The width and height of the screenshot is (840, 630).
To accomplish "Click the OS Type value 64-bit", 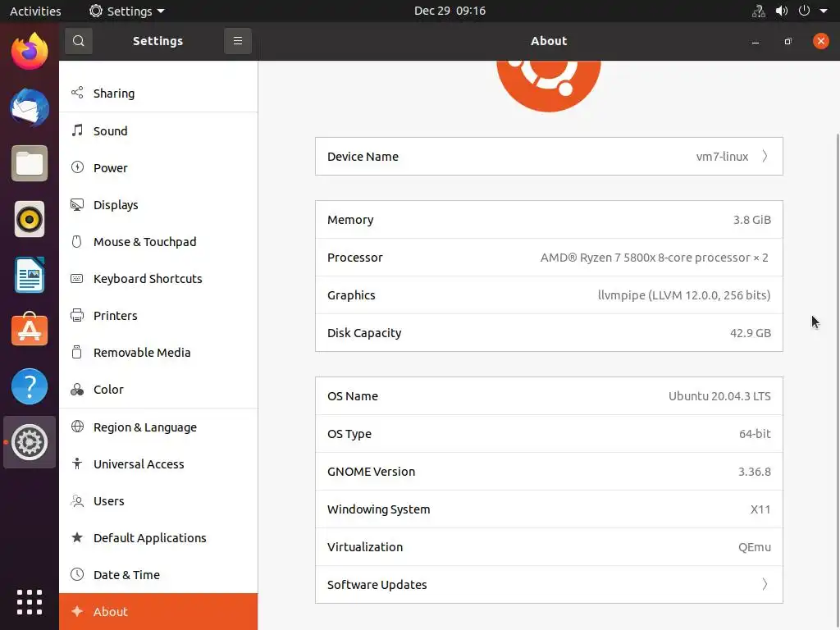I will click(755, 433).
